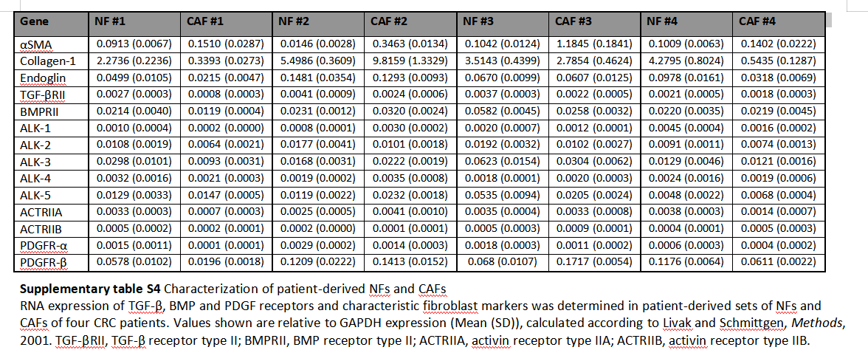Click the CAF #2 header cell
Viewport: 868px width, 364px height.
(x=410, y=24)
